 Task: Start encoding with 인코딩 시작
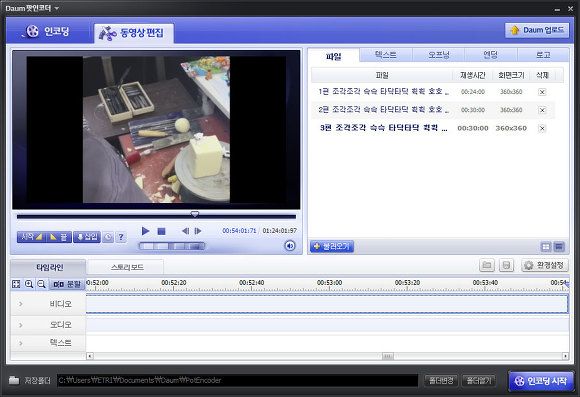[542, 381]
